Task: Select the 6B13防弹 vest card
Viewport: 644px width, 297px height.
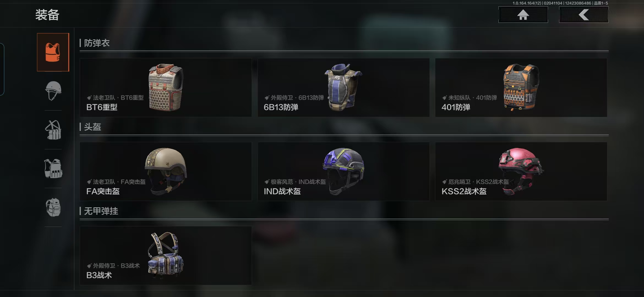Action: click(x=343, y=87)
